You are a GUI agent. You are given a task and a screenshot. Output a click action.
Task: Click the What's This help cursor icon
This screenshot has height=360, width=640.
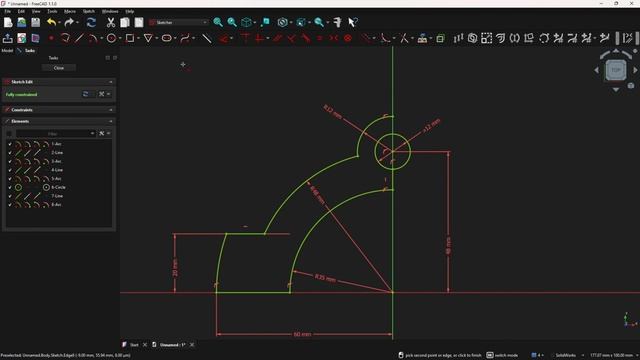pos(353,22)
